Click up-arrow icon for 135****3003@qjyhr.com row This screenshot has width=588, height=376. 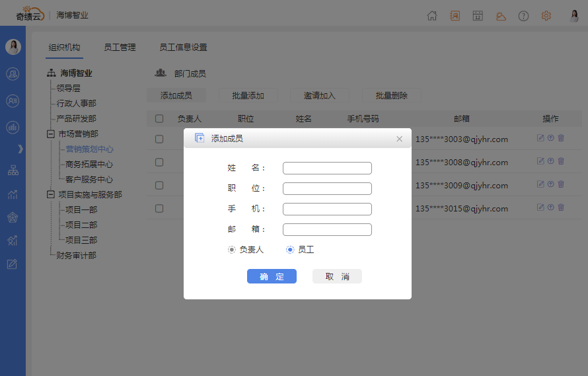[550, 138]
